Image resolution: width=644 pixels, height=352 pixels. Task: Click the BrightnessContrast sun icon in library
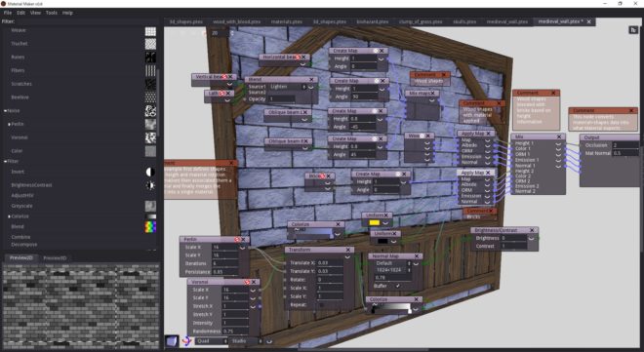pyautogui.click(x=150, y=185)
